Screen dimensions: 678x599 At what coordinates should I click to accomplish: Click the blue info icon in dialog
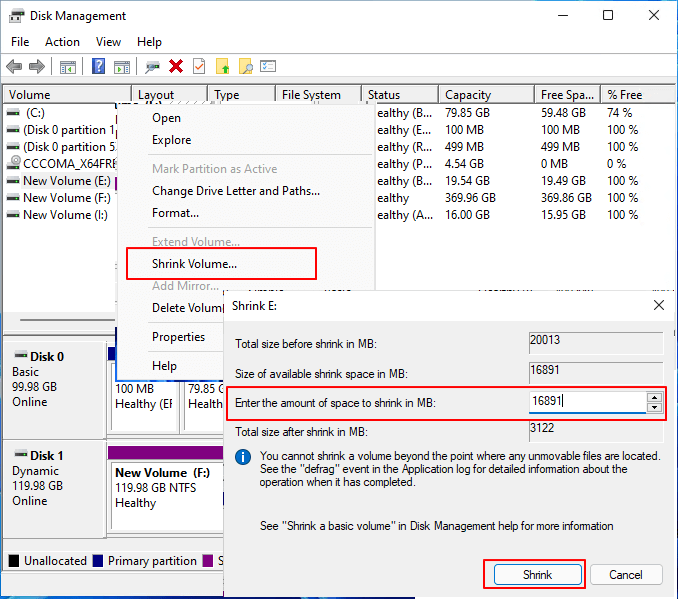point(242,457)
